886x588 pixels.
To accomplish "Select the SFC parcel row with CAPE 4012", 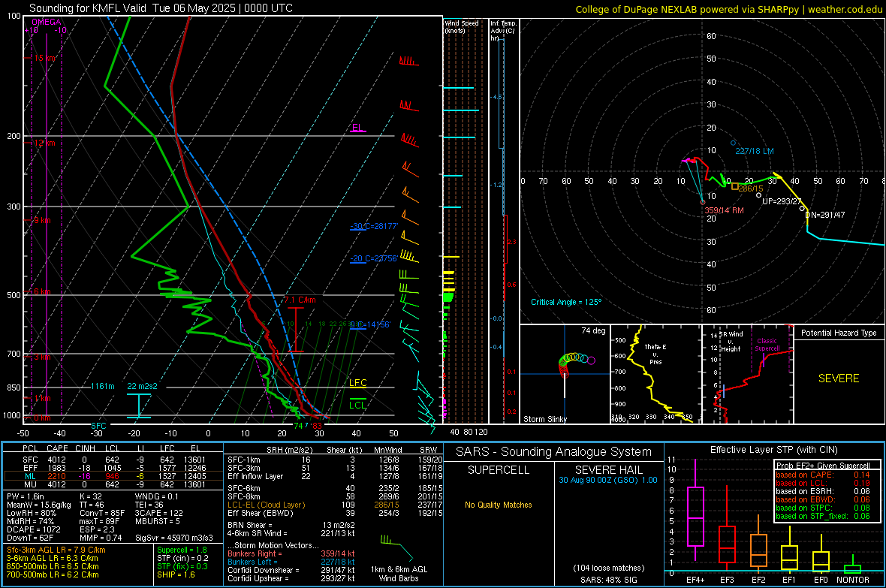I will pyautogui.click(x=113, y=460).
